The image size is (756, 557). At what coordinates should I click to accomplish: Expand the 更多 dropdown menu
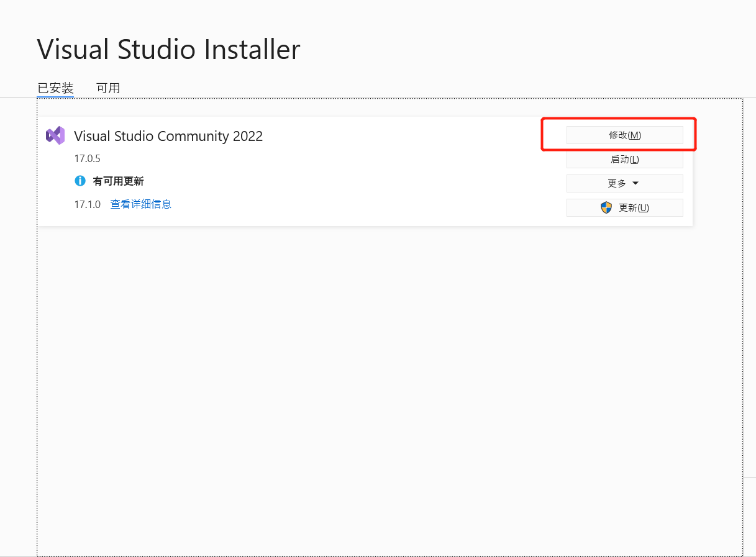point(624,183)
